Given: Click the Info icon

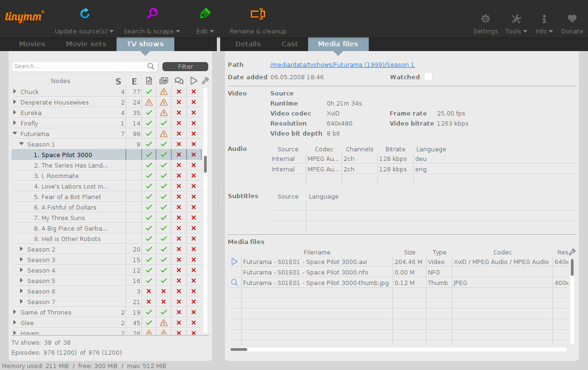Looking at the screenshot, I should coord(544,19).
